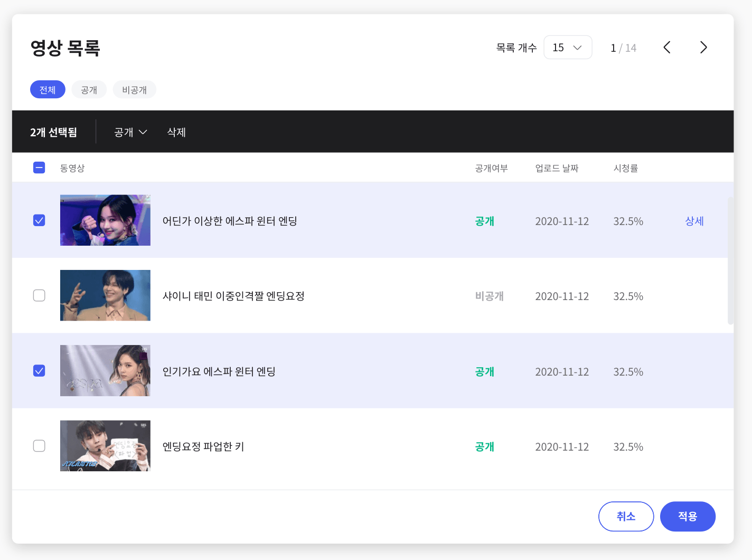The width and height of the screenshot is (752, 560).
Task: Click the 시청률 column header
Action: point(626,168)
